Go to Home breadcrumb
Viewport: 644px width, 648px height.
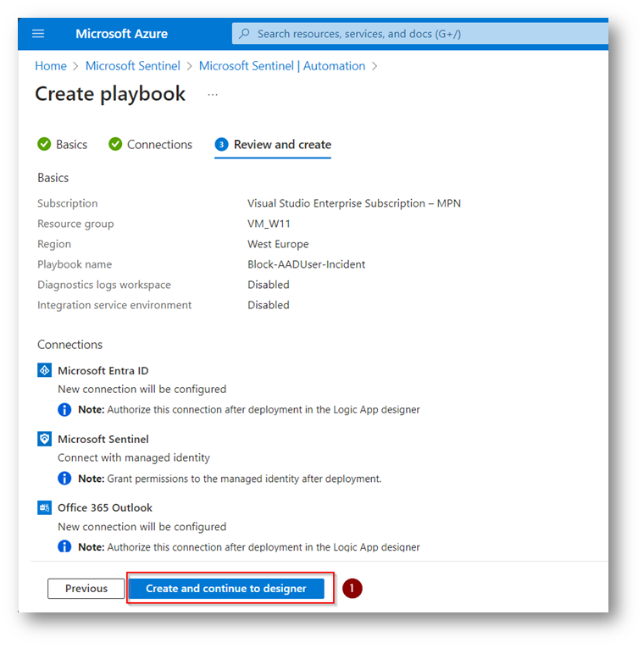pyautogui.click(x=51, y=66)
